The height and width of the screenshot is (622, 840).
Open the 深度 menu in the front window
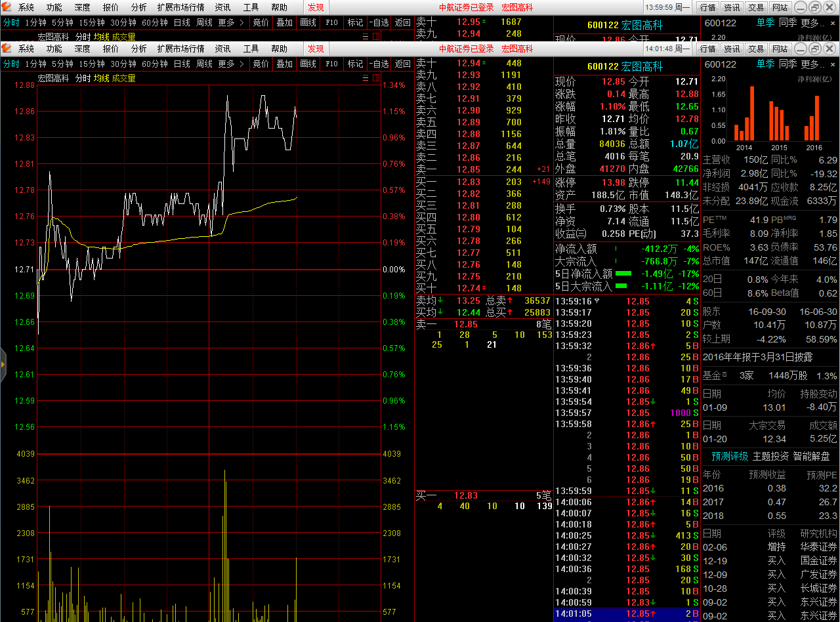click(83, 49)
